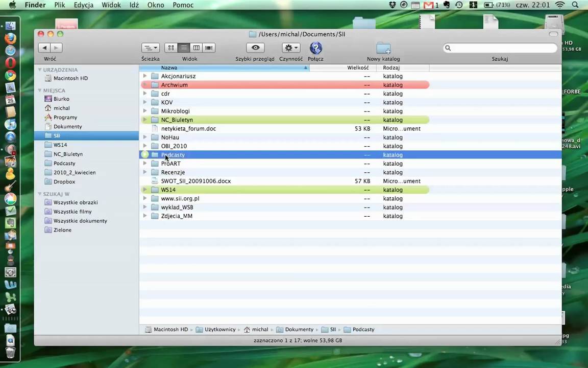588x368 pixels.
Task: Expand the Akcjonariusz folder triangle
Action: pos(145,76)
